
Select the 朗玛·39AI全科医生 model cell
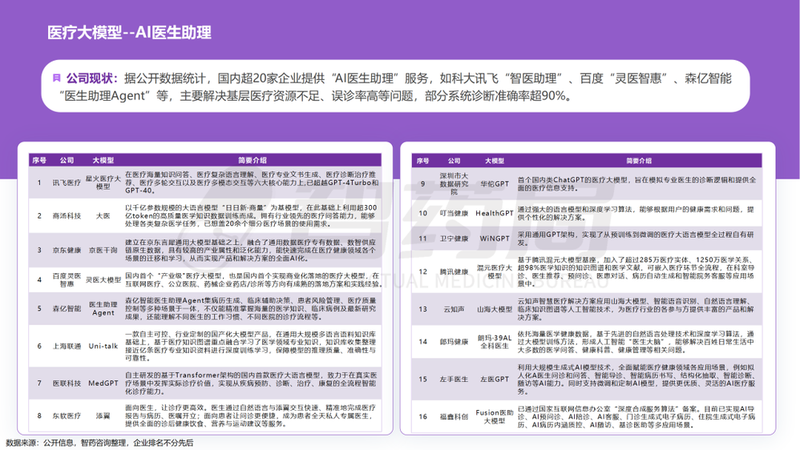click(494, 342)
